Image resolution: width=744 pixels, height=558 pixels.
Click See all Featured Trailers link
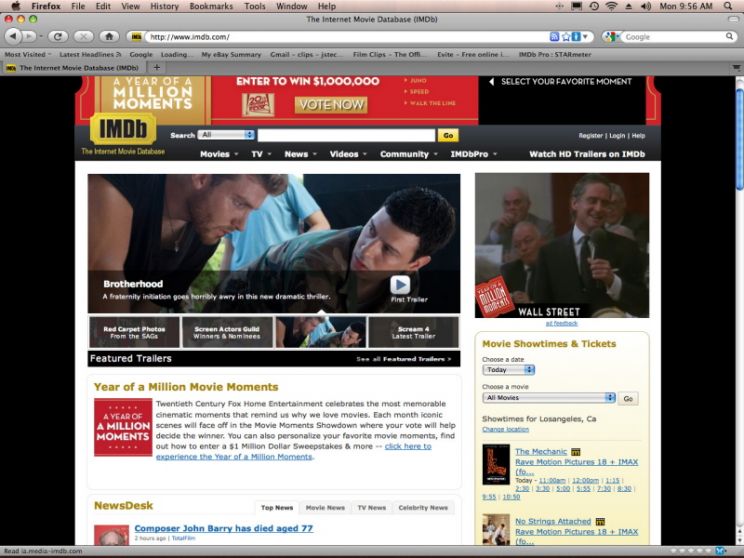(x=403, y=359)
